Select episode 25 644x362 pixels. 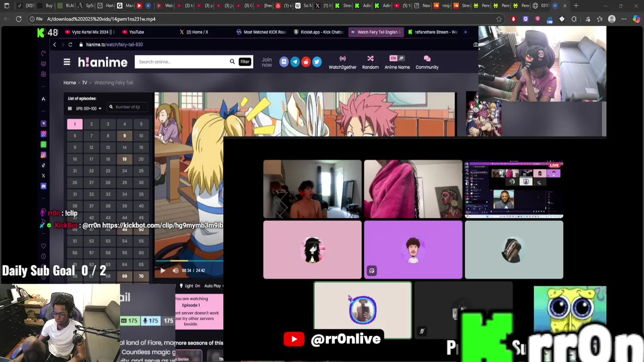(x=141, y=170)
